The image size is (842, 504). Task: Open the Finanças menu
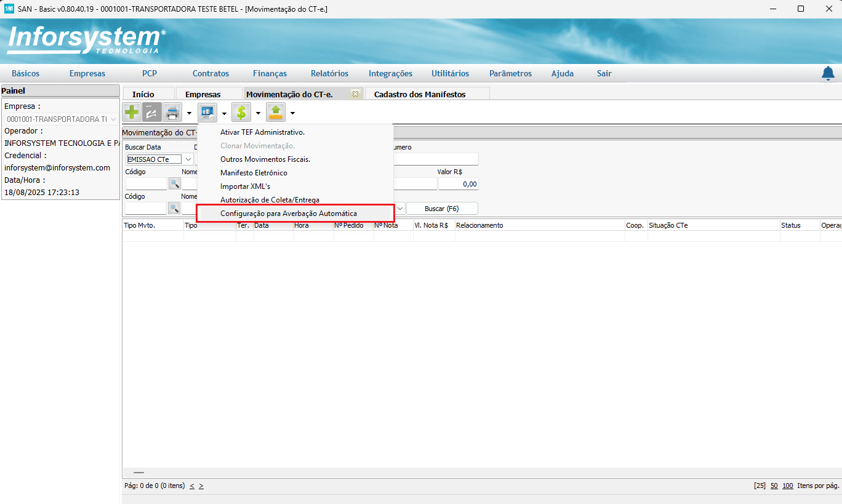(270, 73)
